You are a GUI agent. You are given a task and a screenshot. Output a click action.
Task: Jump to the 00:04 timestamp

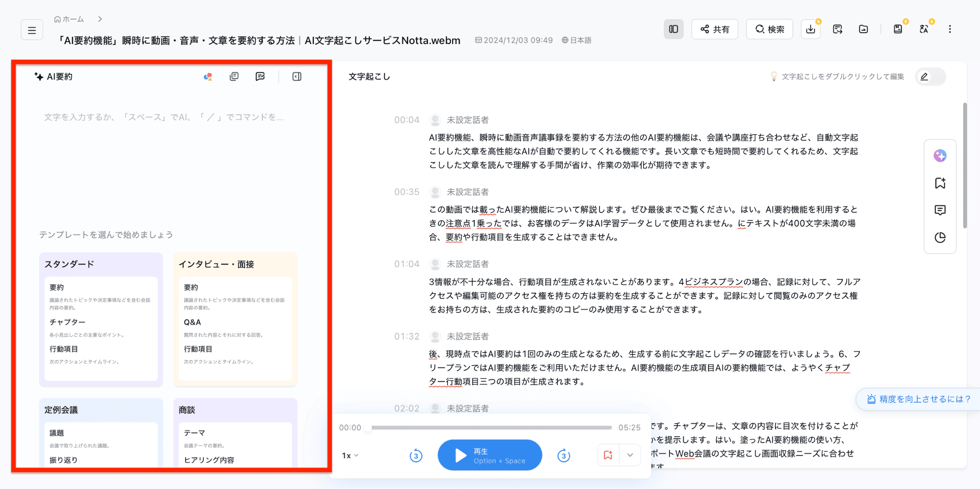point(407,120)
